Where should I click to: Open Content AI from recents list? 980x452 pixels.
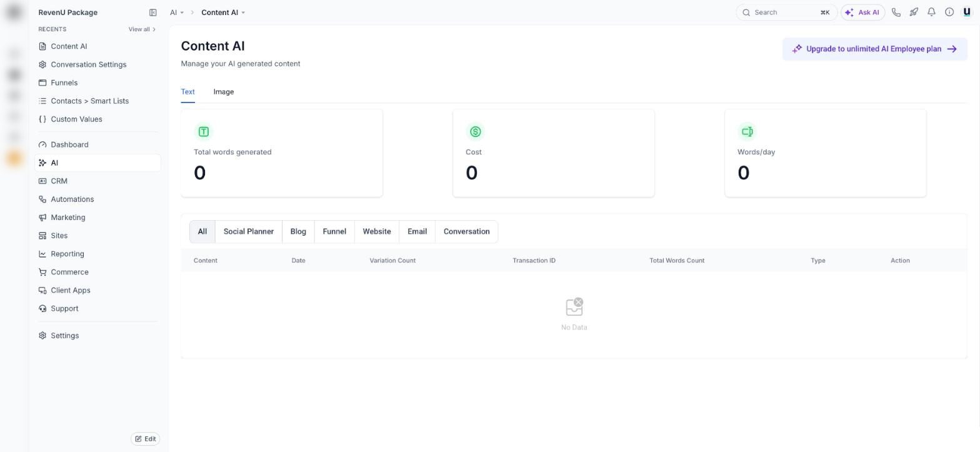point(98,46)
